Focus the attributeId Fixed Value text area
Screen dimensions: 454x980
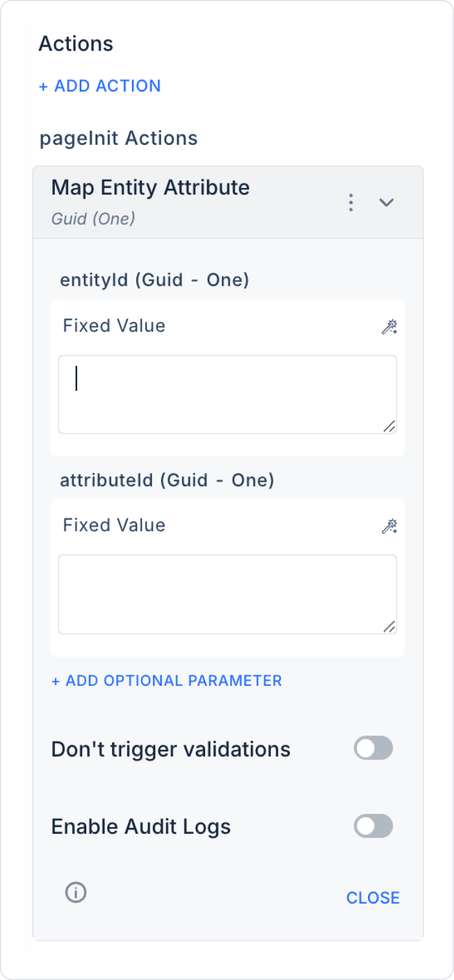[x=227, y=594]
